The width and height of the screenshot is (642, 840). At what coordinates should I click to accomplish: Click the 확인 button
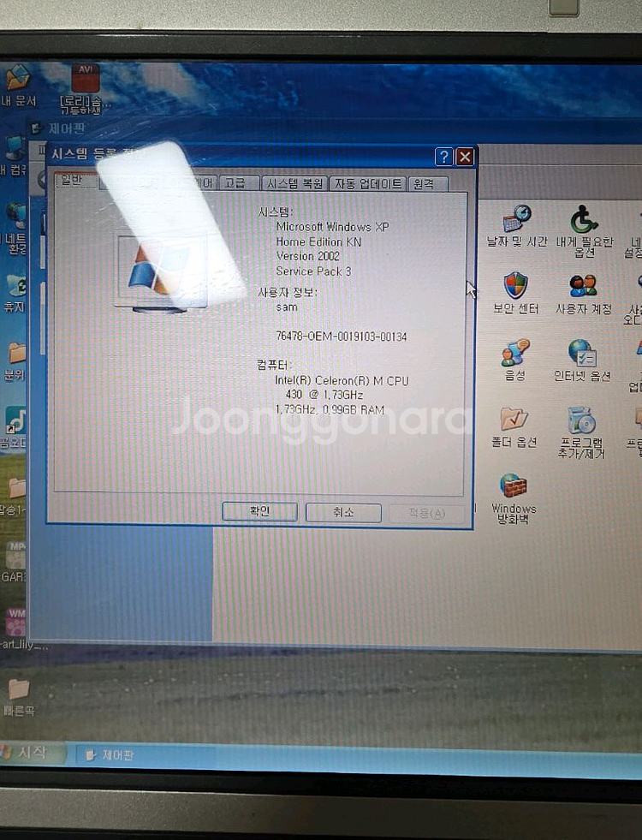(x=259, y=511)
